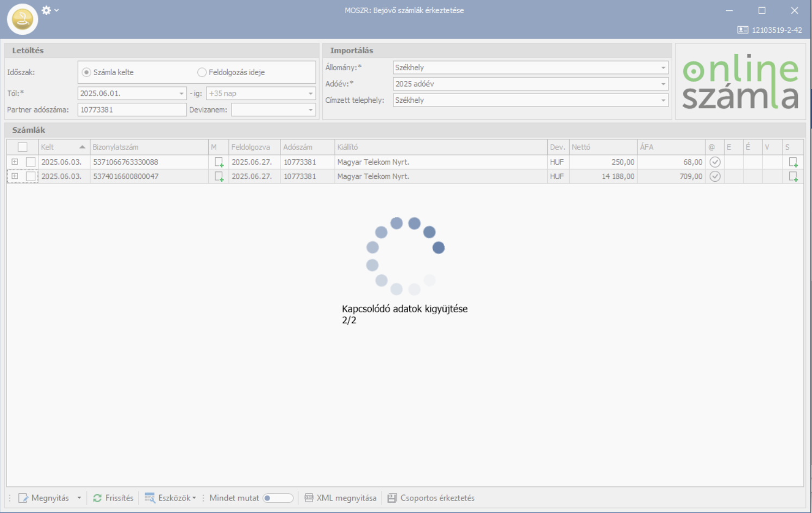Sort by the Feldolgozva column header

254,147
